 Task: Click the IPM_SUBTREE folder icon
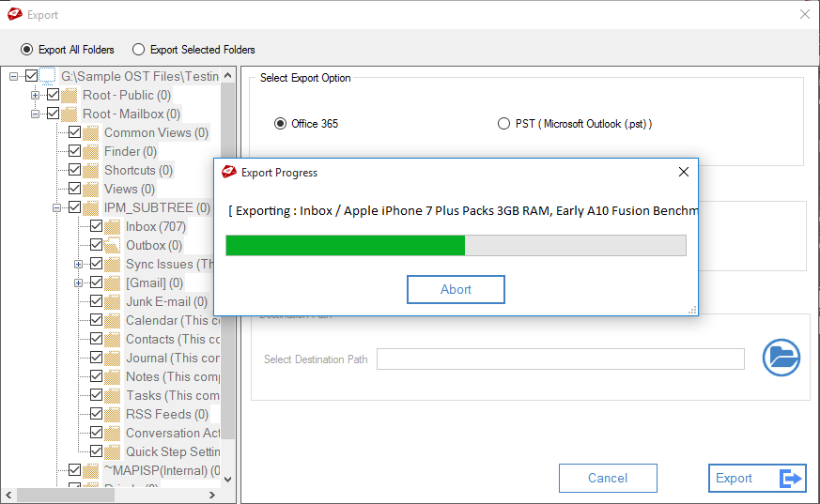tap(90, 207)
